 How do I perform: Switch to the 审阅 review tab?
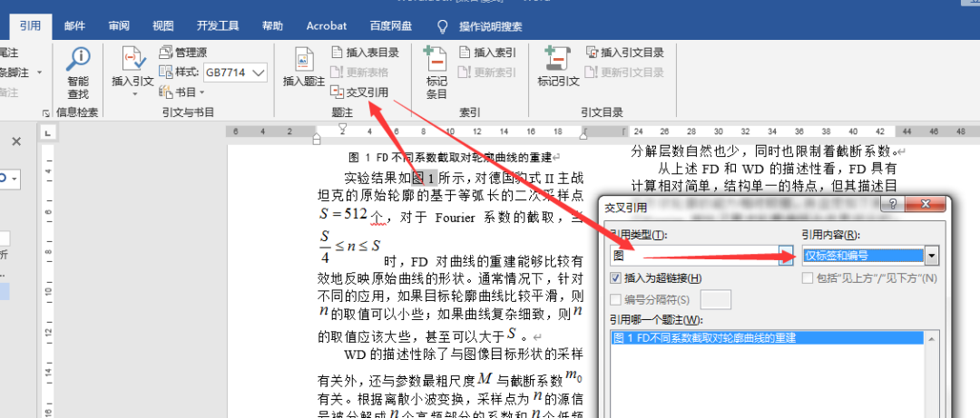pos(119,26)
